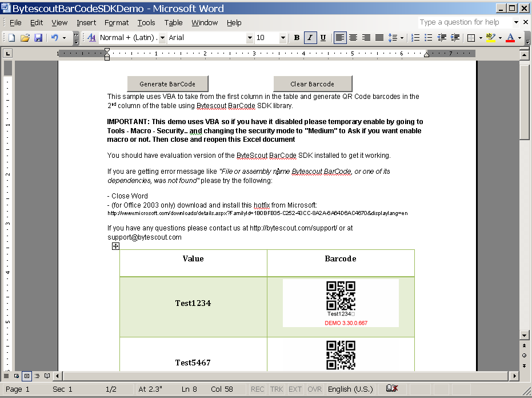
Task: Click vertical scrollbar up arrow
Action: tap(524, 54)
